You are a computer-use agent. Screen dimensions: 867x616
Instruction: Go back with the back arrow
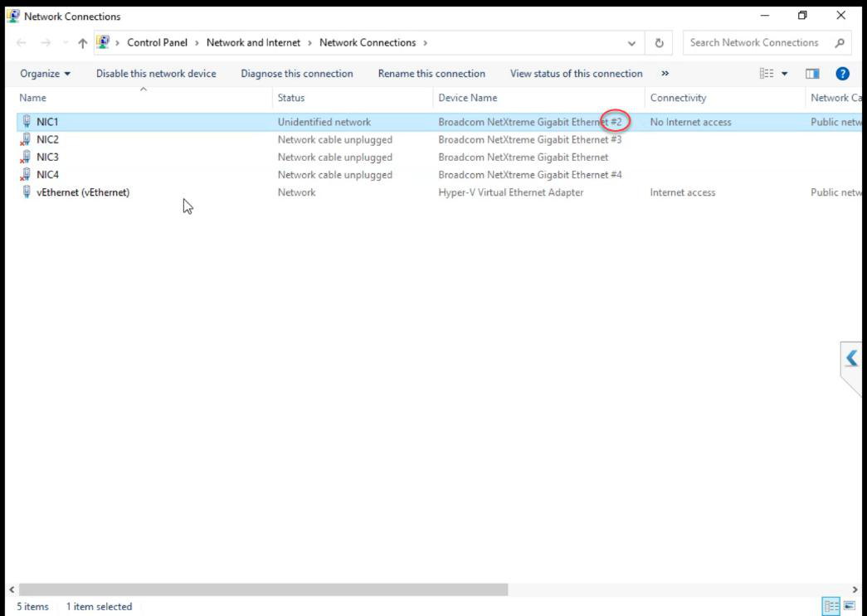(22, 42)
